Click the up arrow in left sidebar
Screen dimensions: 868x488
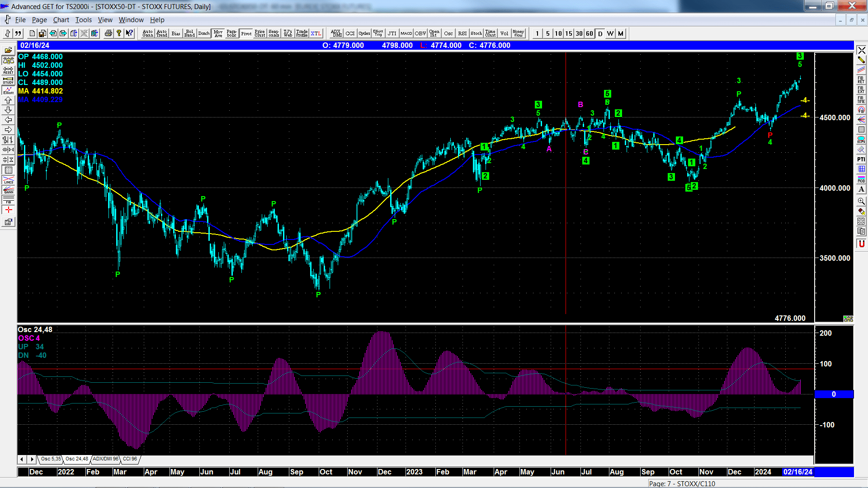8,100
